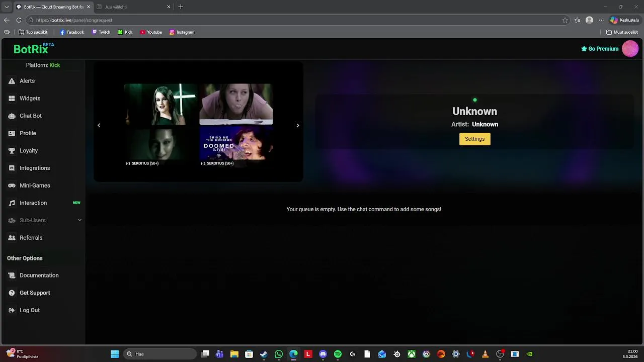Viewport: 644px width, 362px height.
Task: Click the taskbar Hae search box
Action: click(x=160, y=354)
